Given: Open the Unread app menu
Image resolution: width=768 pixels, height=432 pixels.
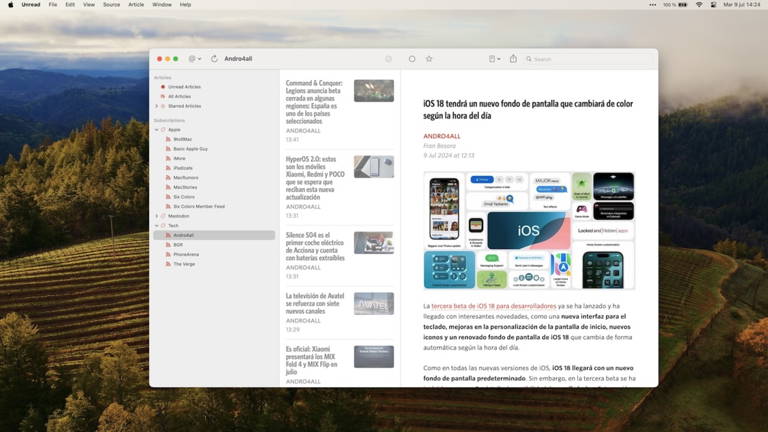Looking at the screenshot, I should 31,4.
